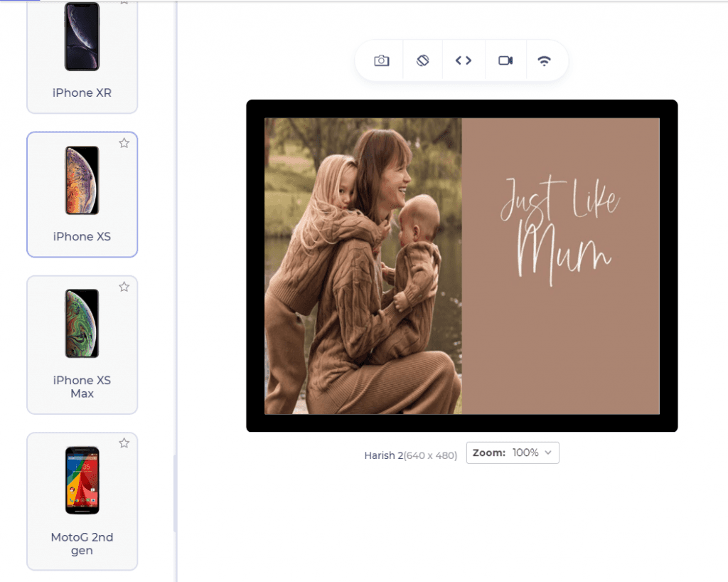Expand the zoom percentage chevron

pyautogui.click(x=547, y=453)
